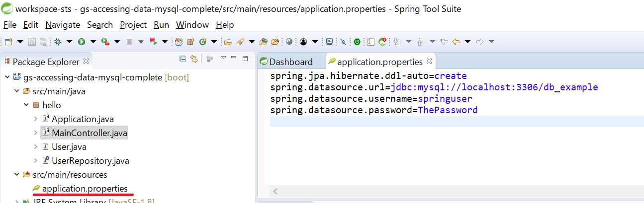Select application.properties in Package Explorer

[x=85, y=189]
